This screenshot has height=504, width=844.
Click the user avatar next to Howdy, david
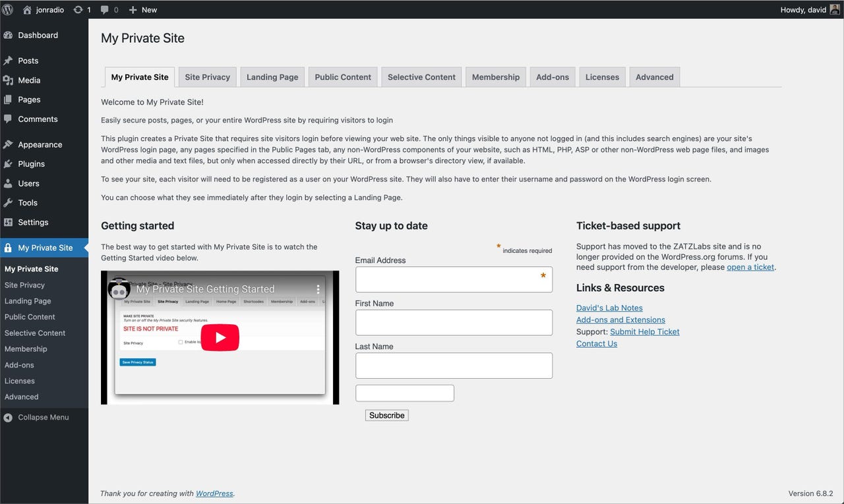click(834, 10)
